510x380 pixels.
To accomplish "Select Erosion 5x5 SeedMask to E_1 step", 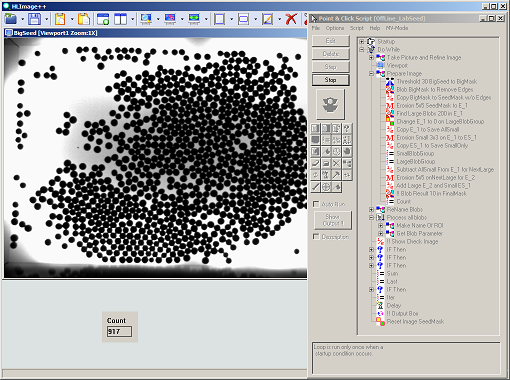I will (x=432, y=106).
